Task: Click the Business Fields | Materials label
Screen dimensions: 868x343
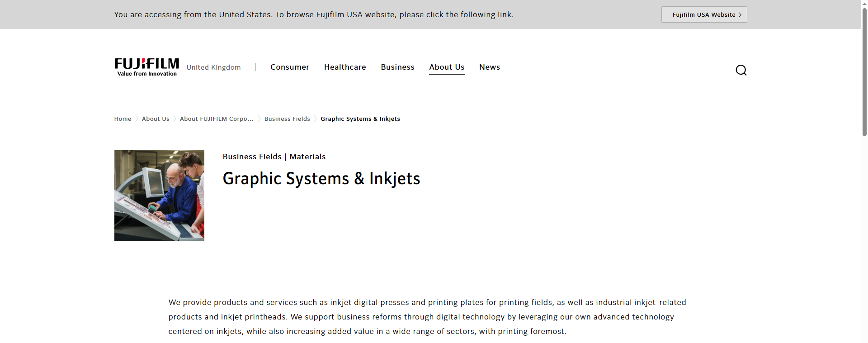Action: pos(274,157)
